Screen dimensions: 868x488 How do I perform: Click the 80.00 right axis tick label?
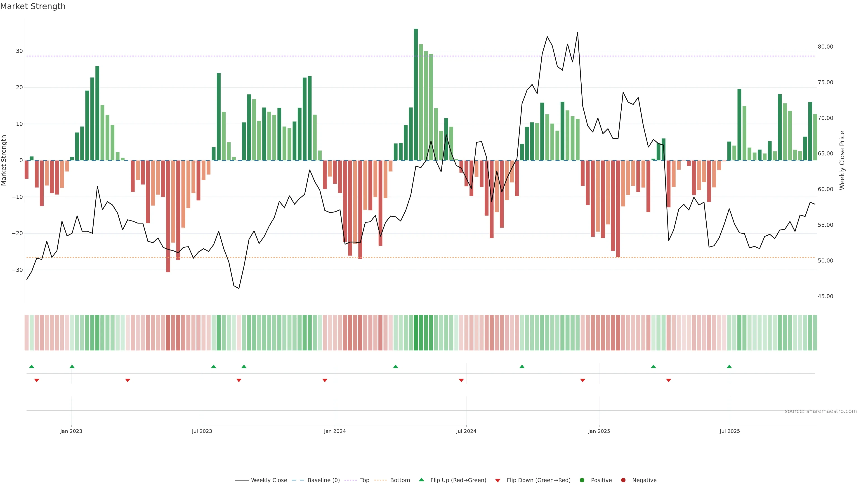click(825, 47)
